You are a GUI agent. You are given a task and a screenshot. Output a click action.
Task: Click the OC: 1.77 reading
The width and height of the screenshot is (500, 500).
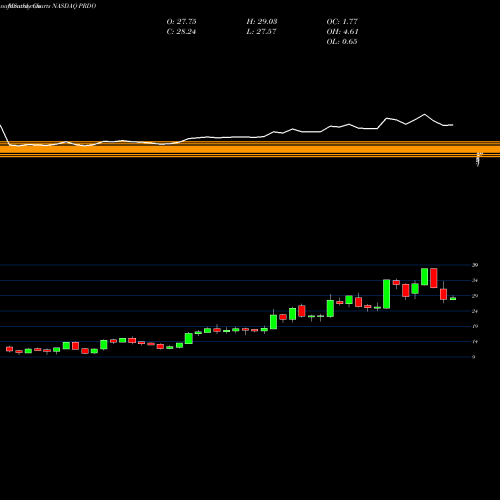(x=342, y=22)
